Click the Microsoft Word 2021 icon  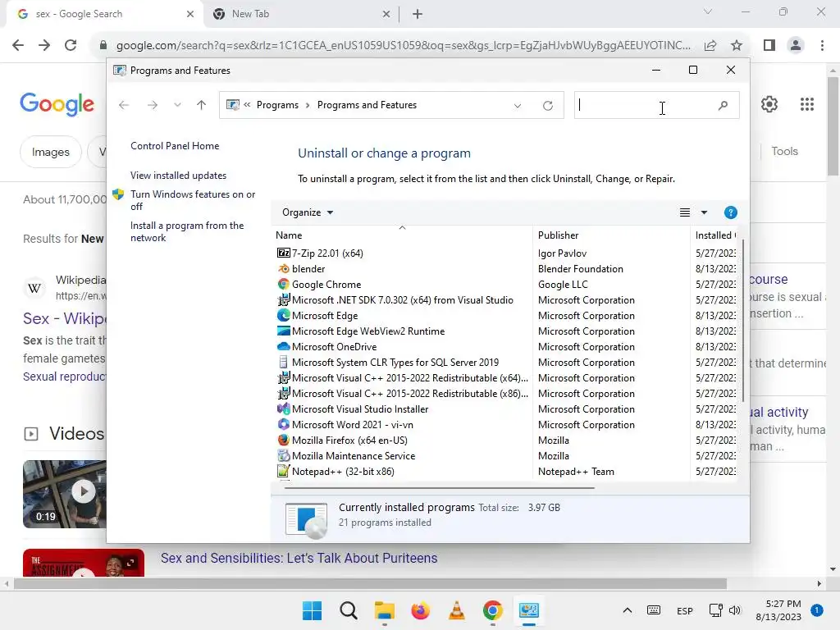pos(283,424)
